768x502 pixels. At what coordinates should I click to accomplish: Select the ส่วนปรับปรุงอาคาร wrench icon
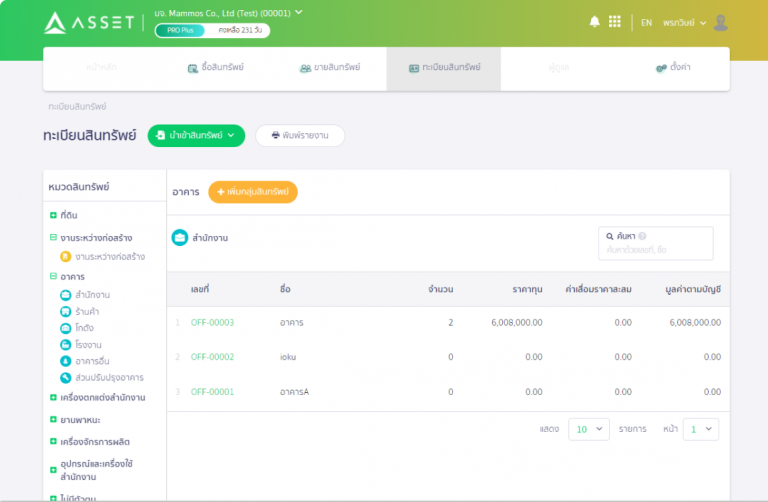[x=66, y=378]
